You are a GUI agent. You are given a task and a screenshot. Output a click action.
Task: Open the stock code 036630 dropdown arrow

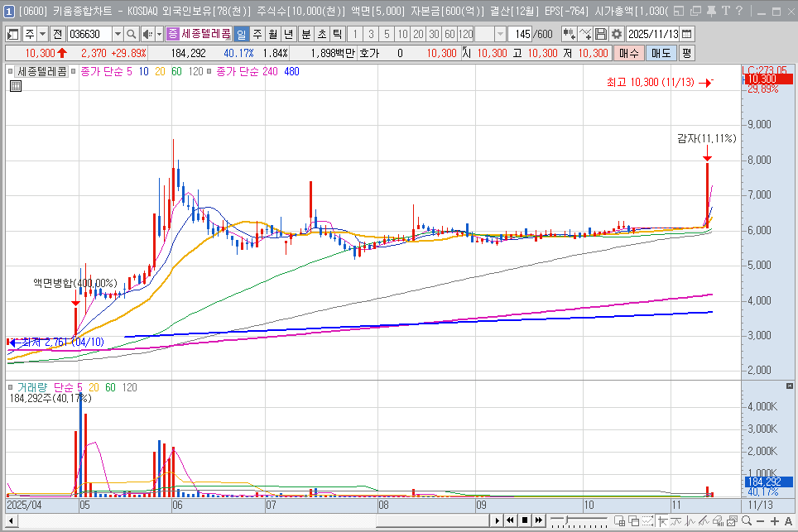(x=118, y=34)
